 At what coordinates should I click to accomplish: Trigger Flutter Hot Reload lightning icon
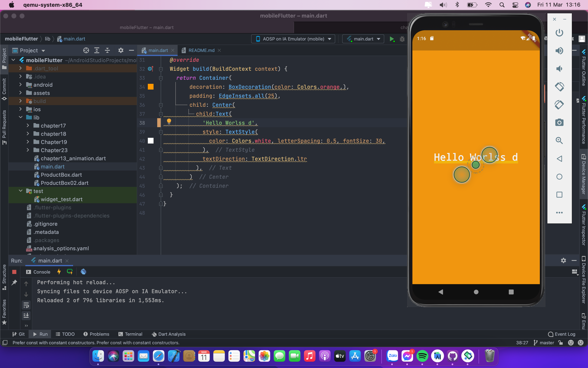(x=59, y=272)
